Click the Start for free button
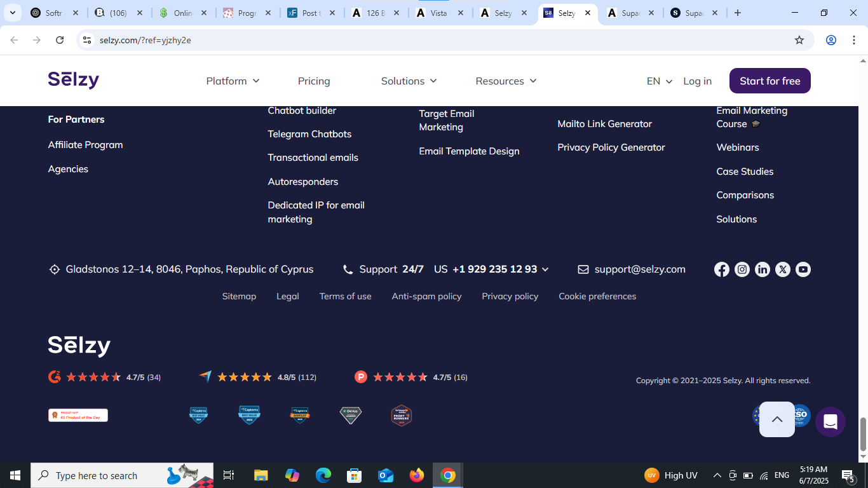 770,81
